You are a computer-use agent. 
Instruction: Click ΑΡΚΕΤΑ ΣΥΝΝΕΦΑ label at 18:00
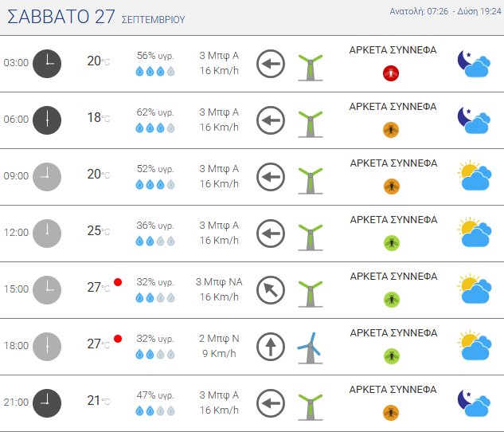point(393,333)
